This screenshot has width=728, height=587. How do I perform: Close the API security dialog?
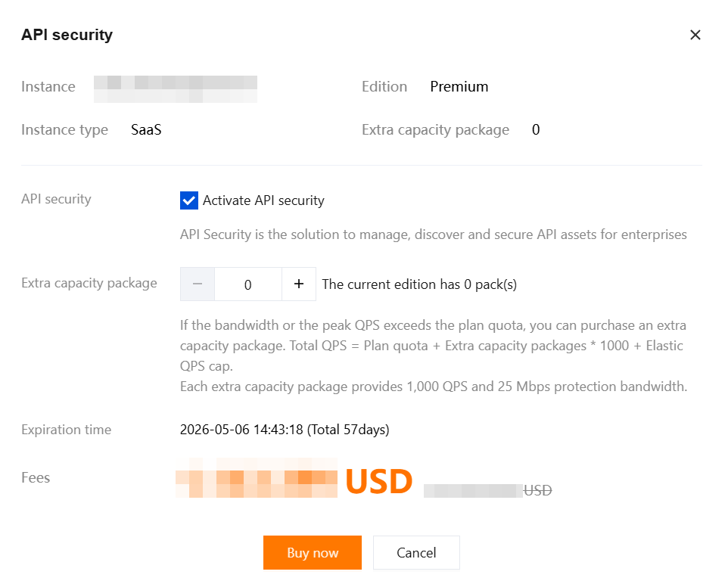tap(695, 35)
